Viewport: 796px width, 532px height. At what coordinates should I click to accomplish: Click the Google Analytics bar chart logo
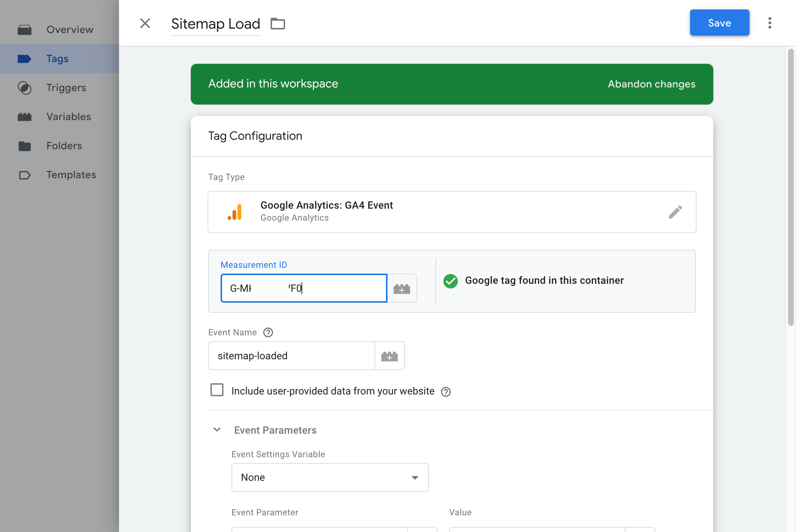point(235,212)
